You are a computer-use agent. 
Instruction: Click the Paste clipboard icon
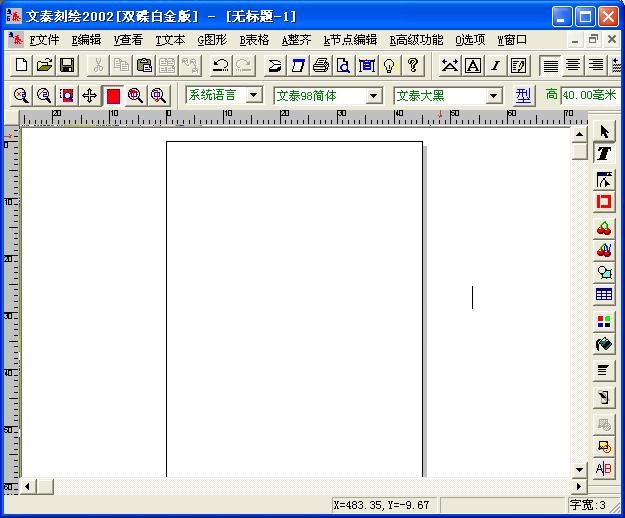click(x=144, y=65)
